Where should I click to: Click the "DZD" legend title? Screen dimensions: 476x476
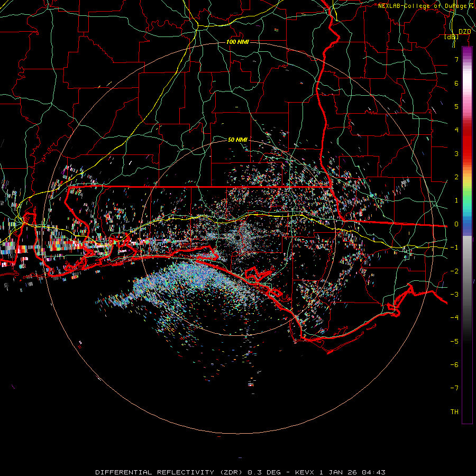[464, 32]
